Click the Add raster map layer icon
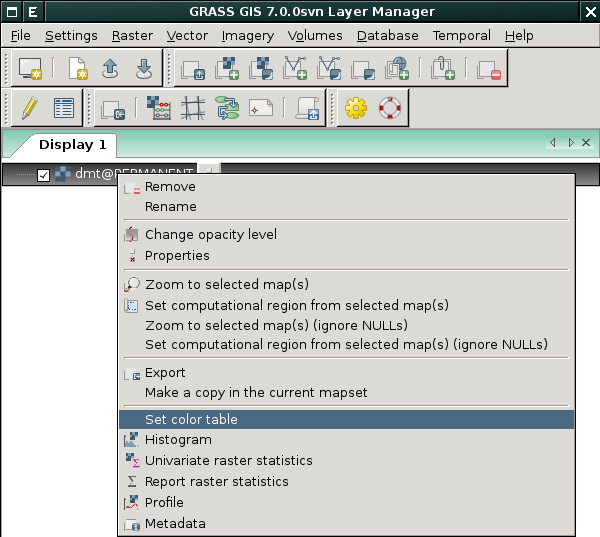 227,69
